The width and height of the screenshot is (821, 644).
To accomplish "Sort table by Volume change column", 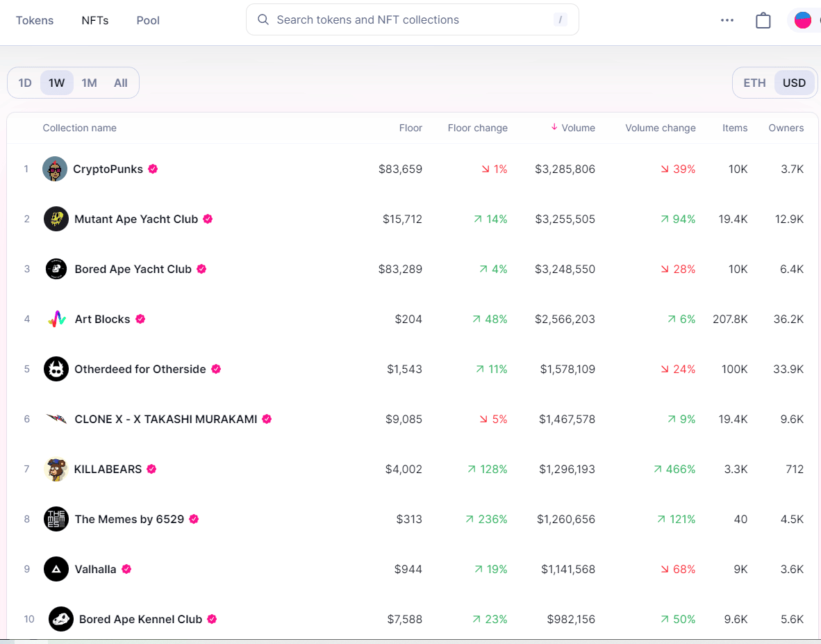I will click(x=661, y=128).
